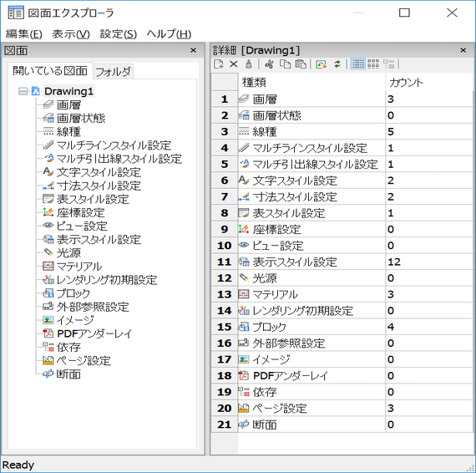Click the Purge brush toolbar icon
The image size is (476, 473).
(x=249, y=64)
